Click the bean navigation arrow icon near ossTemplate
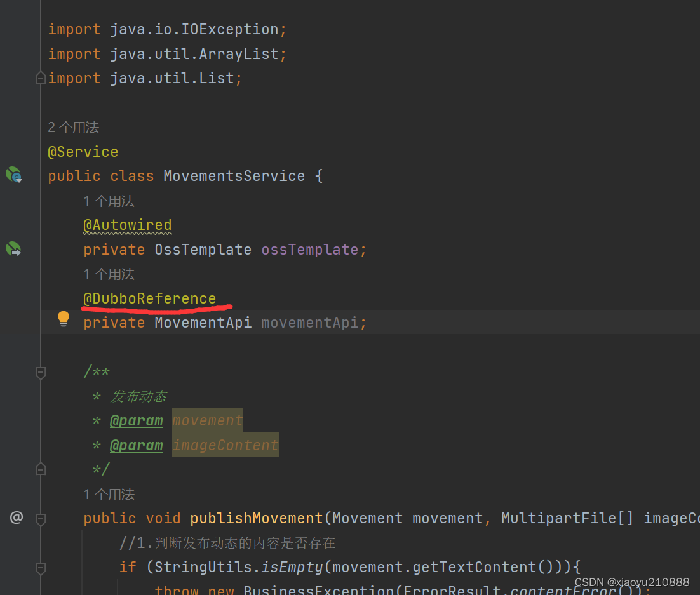 [13, 249]
